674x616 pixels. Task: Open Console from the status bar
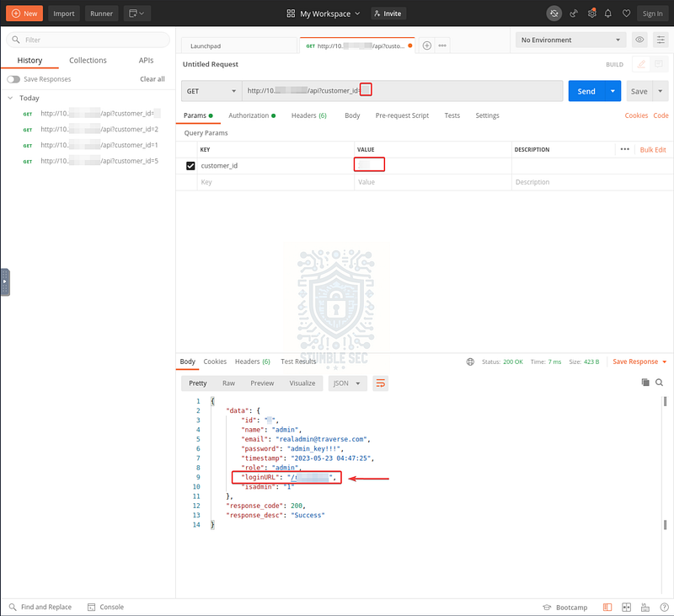point(106,607)
